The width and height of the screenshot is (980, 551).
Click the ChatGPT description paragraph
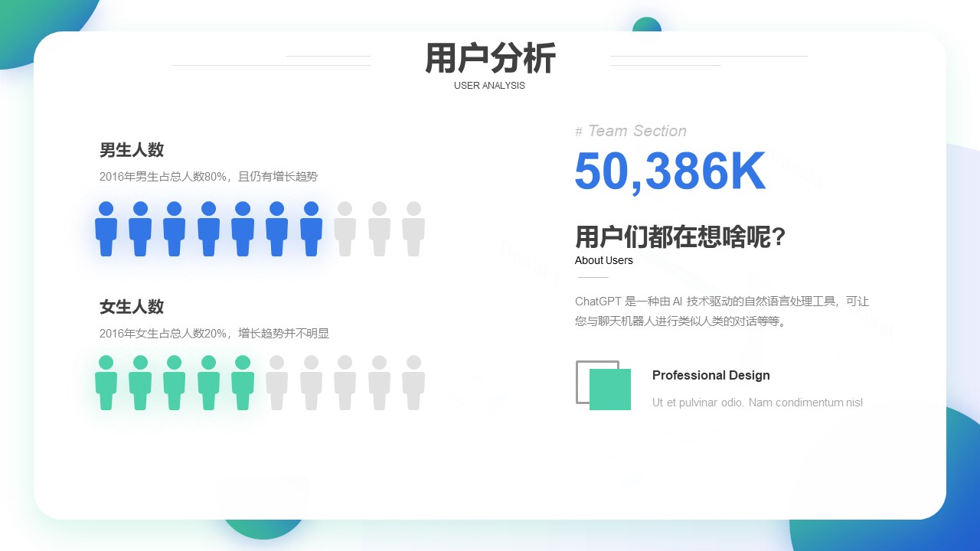coord(722,311)
